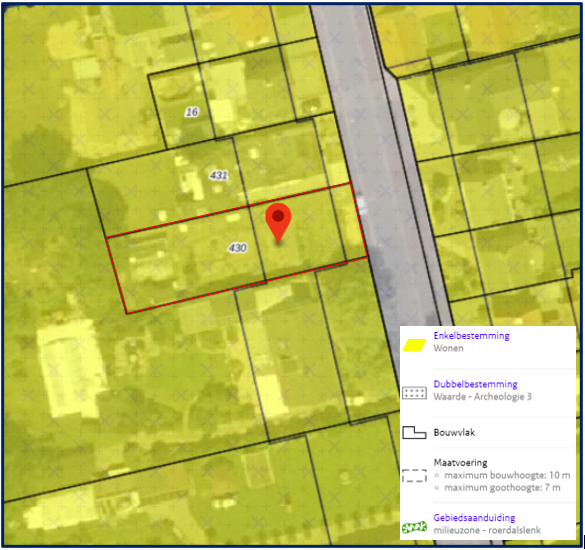Click the green milieuzone legend symbol
The image size is (585, 550).
(414, 527)
